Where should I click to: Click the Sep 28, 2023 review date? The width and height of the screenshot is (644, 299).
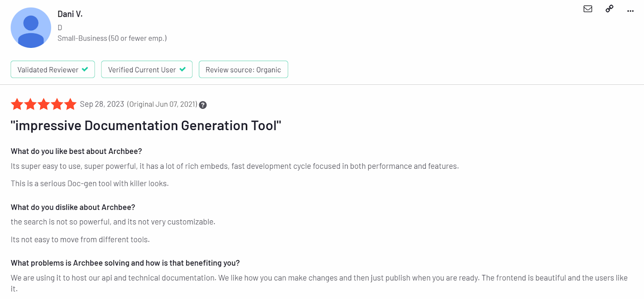point(102,104)
